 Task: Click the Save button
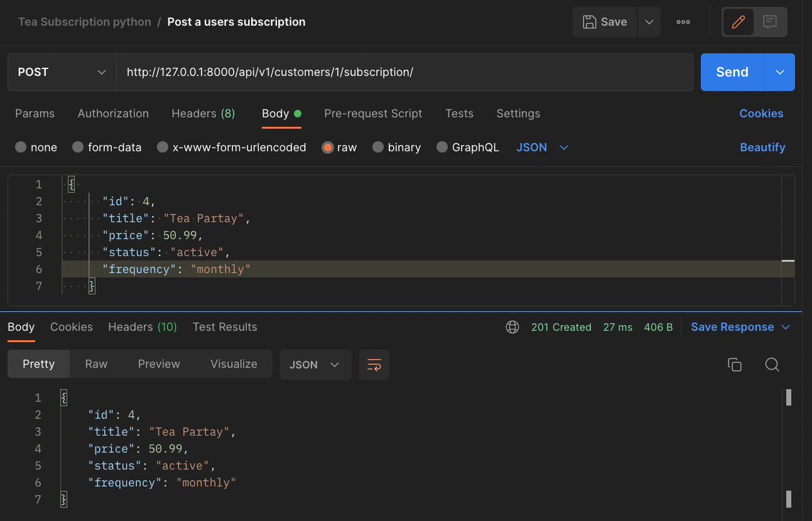coord(605,22)
